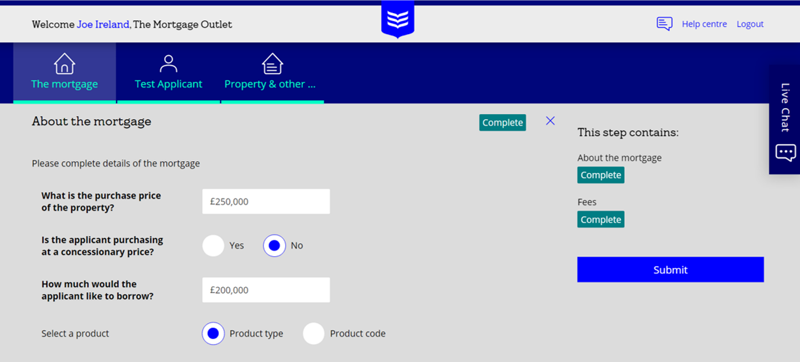Select No for concessionary price
Screen dimensions: 800x362
point(274,246)
